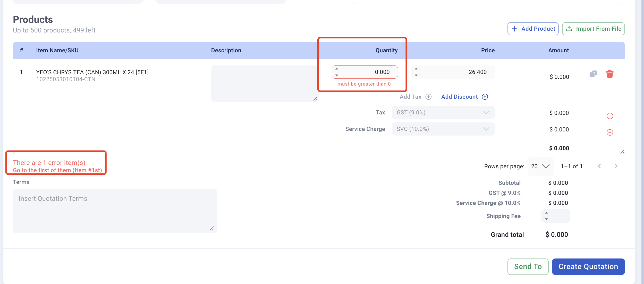Open the GST (9.0%) tax dropdown

[443, 113]
